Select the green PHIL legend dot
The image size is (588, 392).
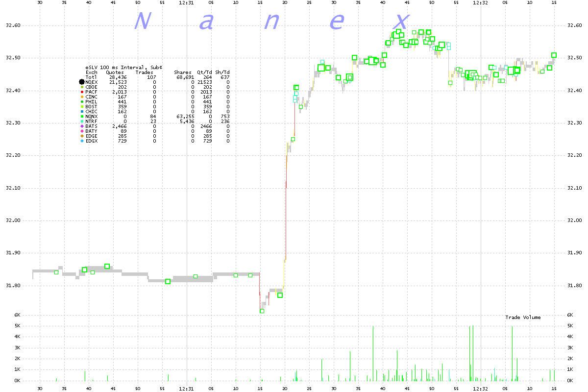(82, 102)
